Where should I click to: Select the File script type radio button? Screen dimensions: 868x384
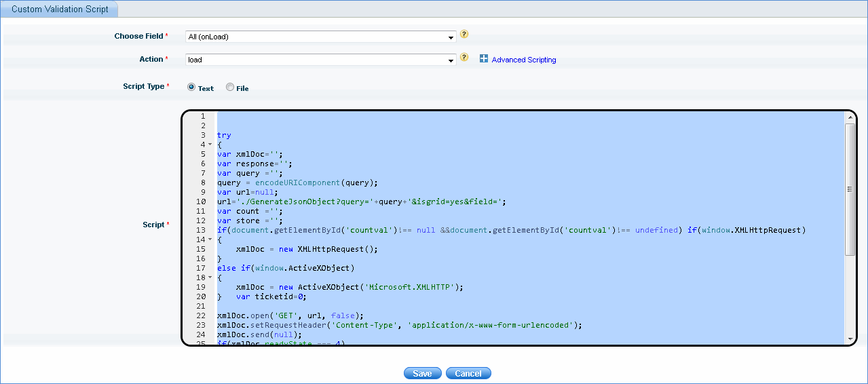[230, 87]
